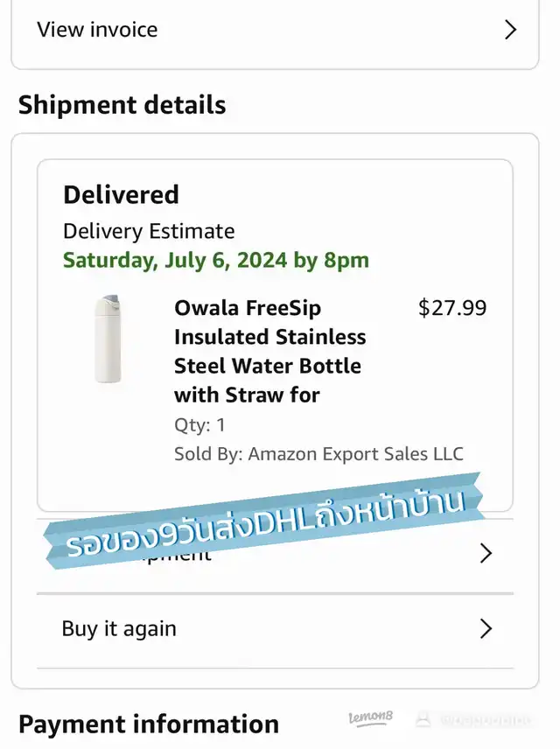
Task: Click the $27.99 item price
Action: click(x=452, y=308)
